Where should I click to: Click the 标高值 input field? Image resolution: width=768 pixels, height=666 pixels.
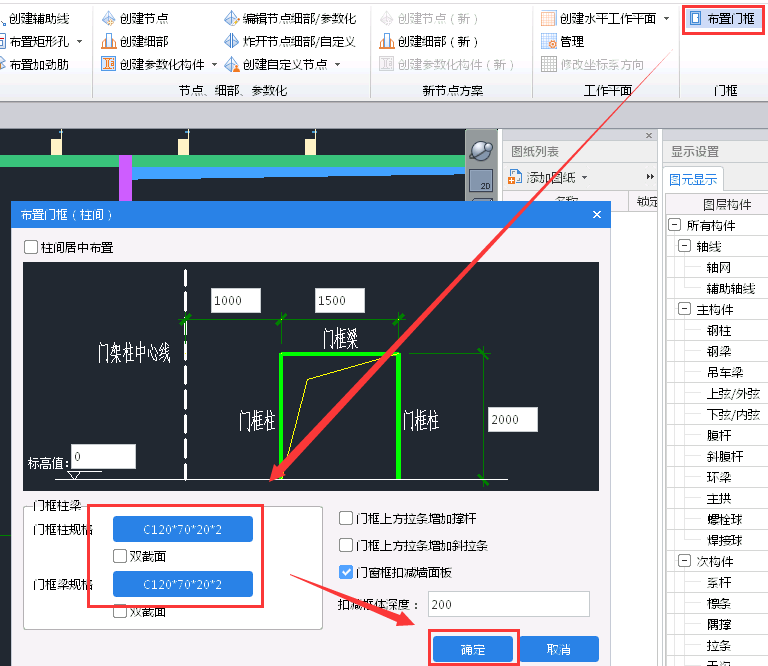[103, 456]
